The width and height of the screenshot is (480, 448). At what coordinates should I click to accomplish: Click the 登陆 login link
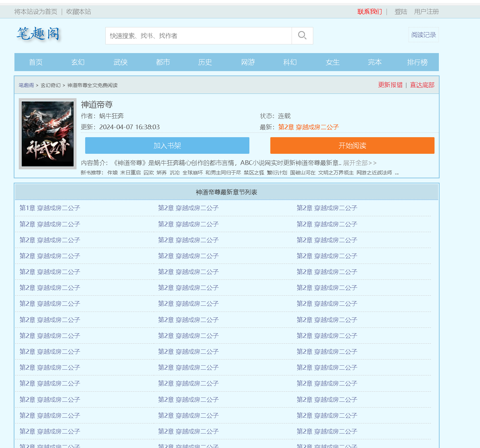401,12
